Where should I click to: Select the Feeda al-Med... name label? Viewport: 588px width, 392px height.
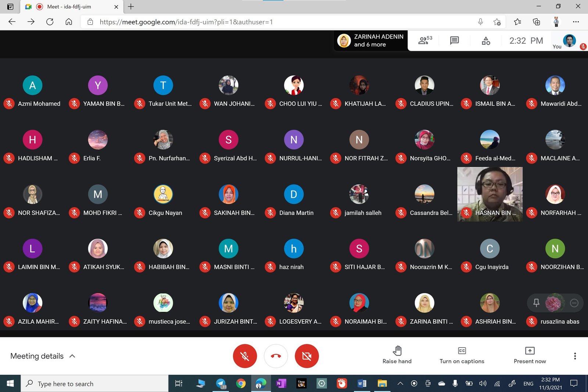click(495, 158)
